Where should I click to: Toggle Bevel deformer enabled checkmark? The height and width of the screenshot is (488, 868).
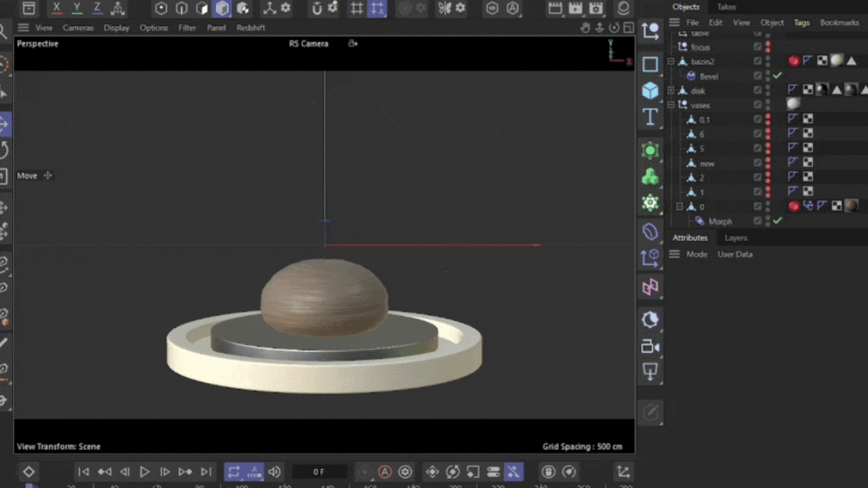click(x=778, y=75)
